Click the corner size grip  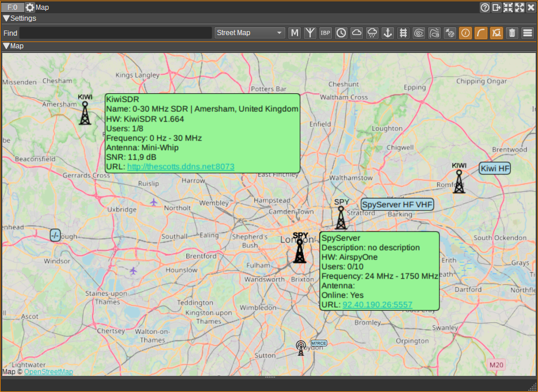pyautogui.click(x=532, y=387)
